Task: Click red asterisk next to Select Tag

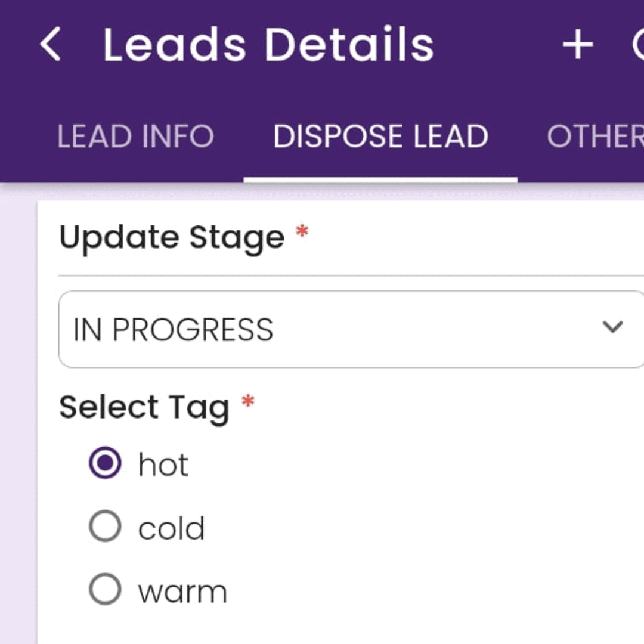Action: click(x=247, y=401)
